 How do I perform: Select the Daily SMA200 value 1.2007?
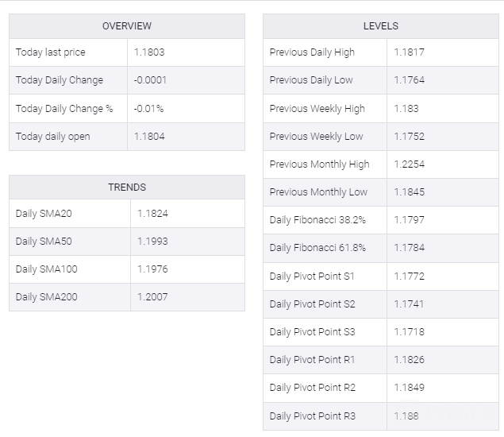[x=152, y=297]
